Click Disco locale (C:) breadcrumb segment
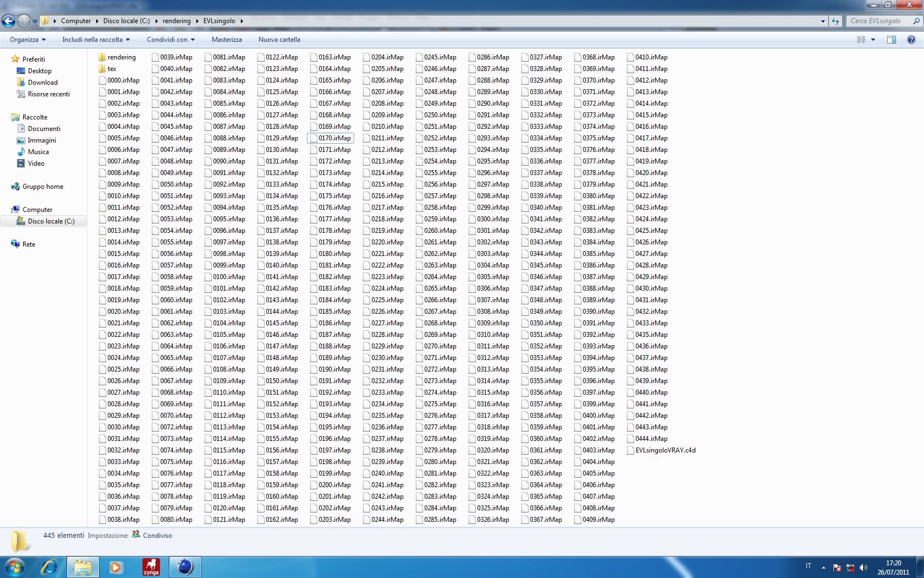The image size is (924, 578). coord(127,21)
